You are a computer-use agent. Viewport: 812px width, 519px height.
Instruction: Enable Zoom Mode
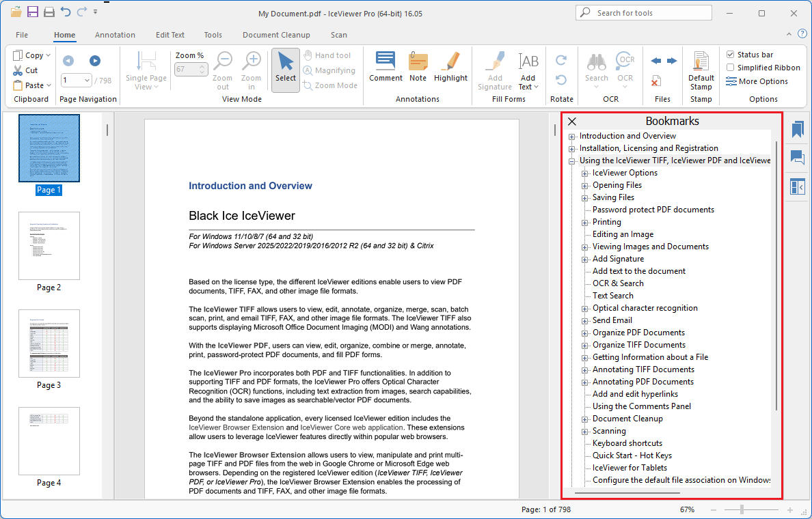click(330, 85)
